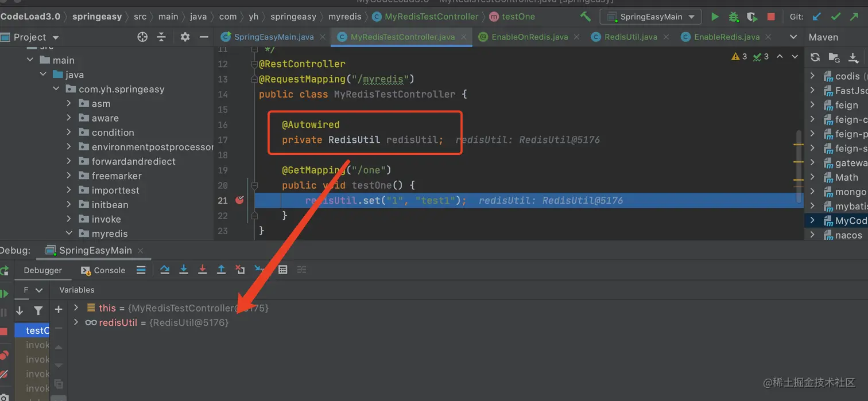Select the Debugger tab
This screenshot has width=868, height=401.
point(42,270)
